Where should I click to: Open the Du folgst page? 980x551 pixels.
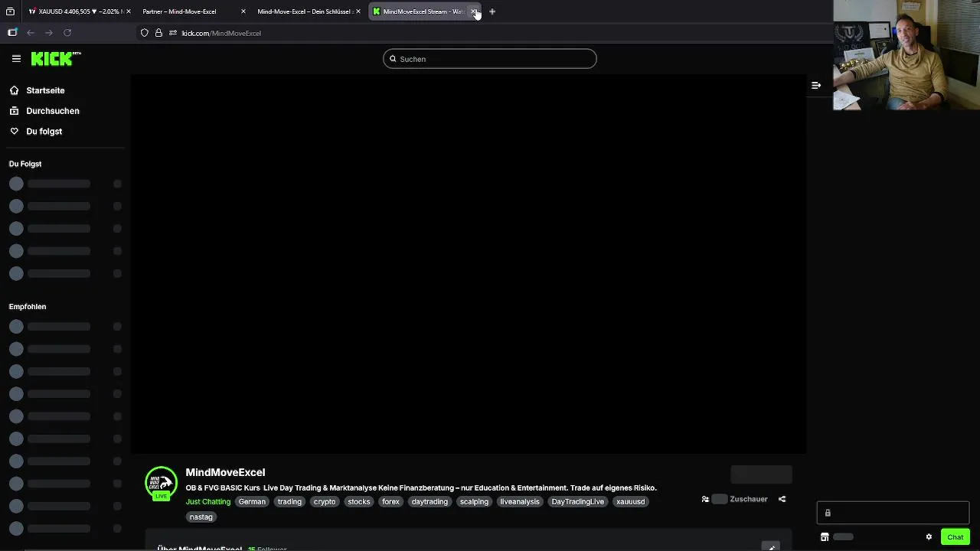coord(44,131)
